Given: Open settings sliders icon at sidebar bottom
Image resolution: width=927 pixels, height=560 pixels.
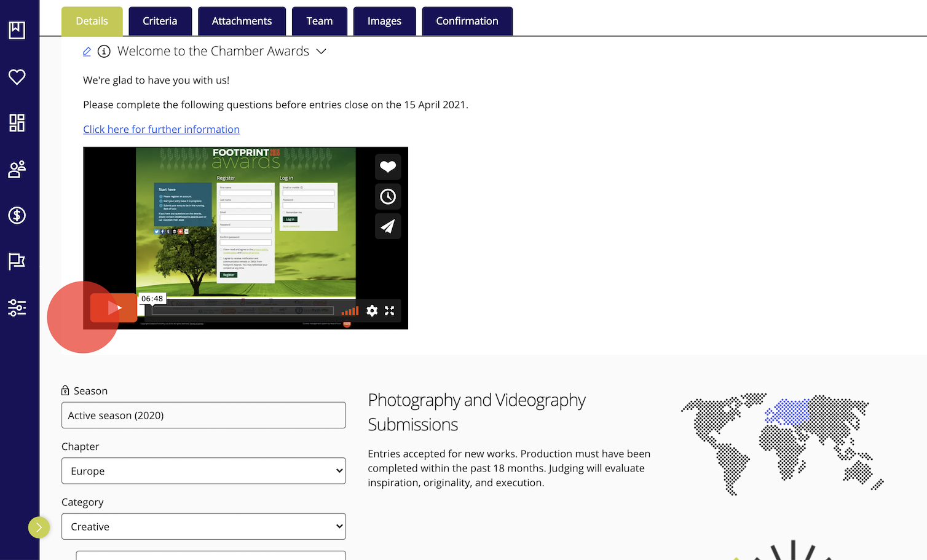Looking at the screenshot, I should (17, 307).
